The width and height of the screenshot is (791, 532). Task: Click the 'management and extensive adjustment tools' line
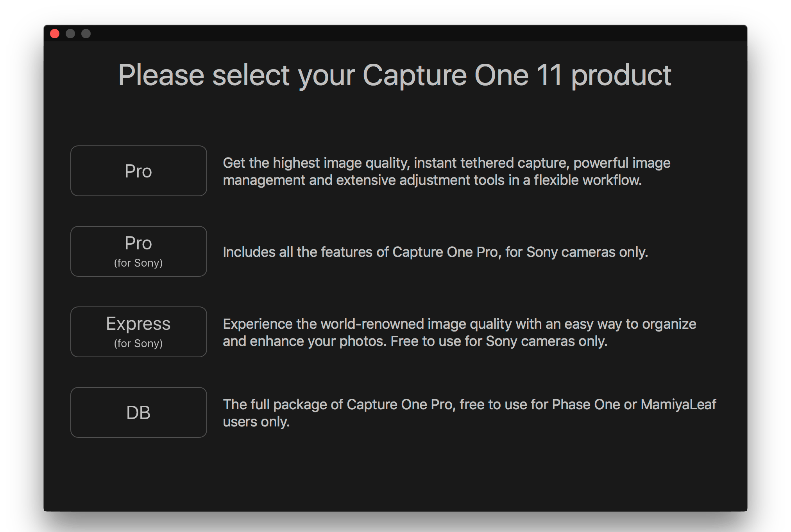432,180
